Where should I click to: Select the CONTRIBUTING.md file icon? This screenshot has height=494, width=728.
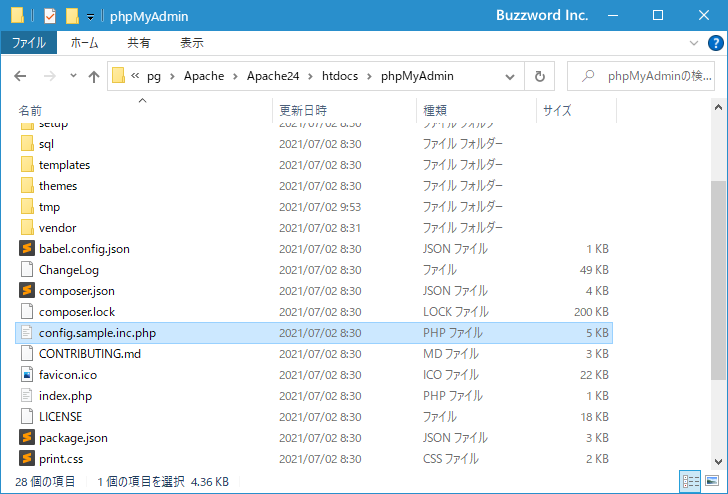pyautogui.click(x=27, y=353)
